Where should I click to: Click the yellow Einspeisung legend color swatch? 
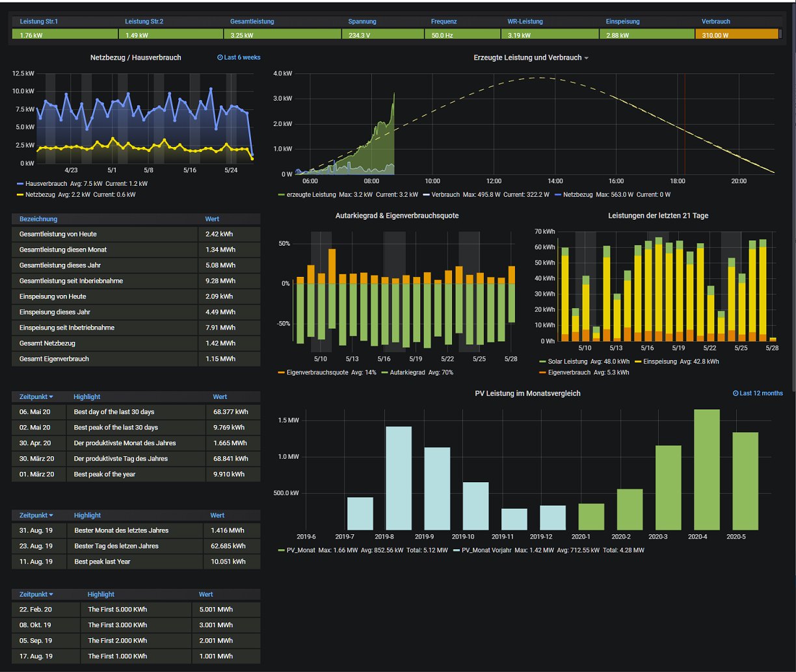coord(638,361)
